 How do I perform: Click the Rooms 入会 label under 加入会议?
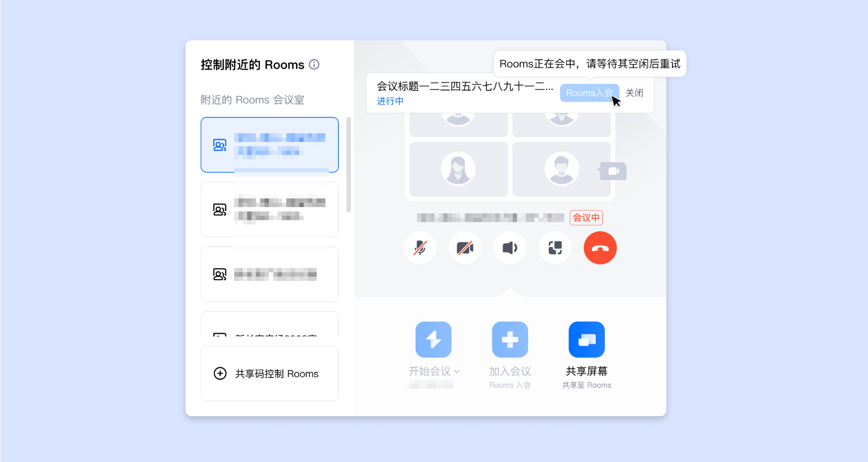pyautogui.click(x=510, y=385)
